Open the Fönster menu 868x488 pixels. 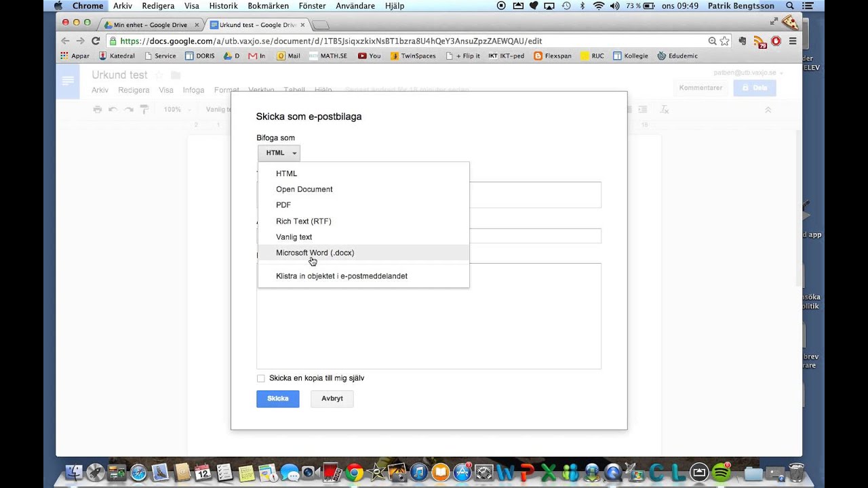(313, 6)
